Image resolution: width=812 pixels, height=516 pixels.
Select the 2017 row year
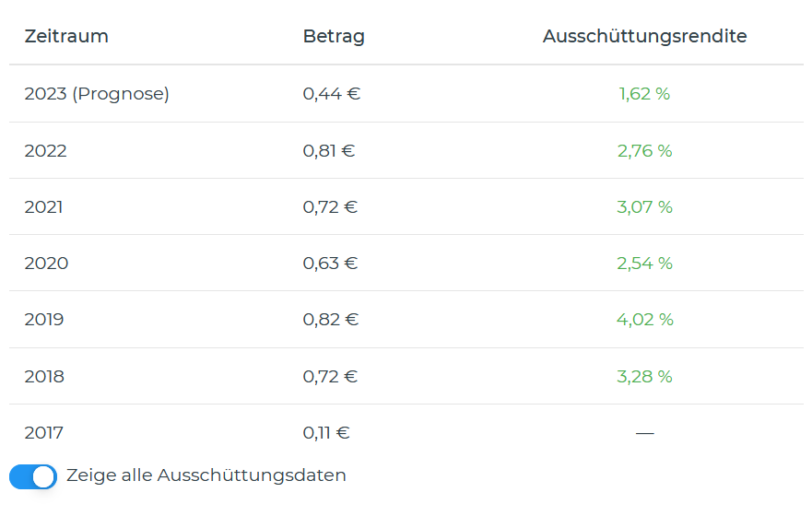point(44,433)
